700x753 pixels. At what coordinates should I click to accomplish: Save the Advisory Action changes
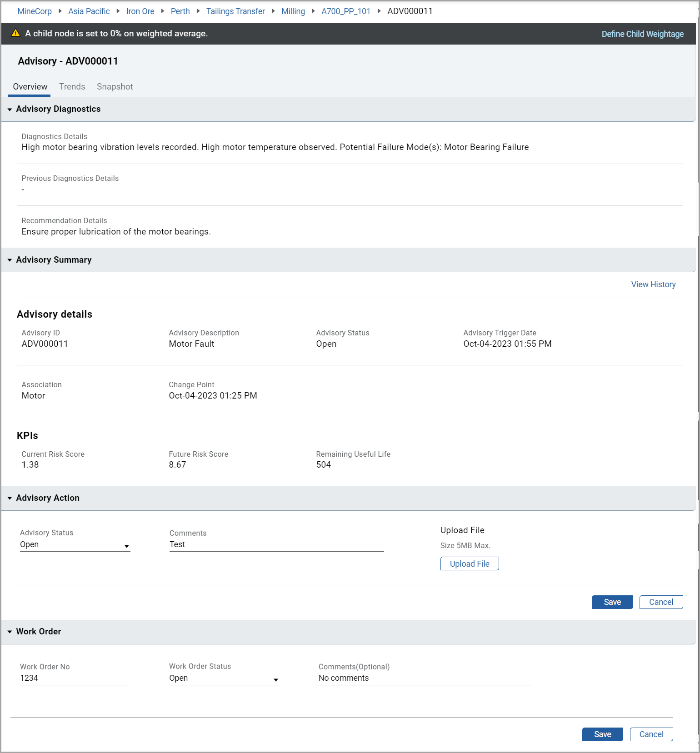[612, 602]
